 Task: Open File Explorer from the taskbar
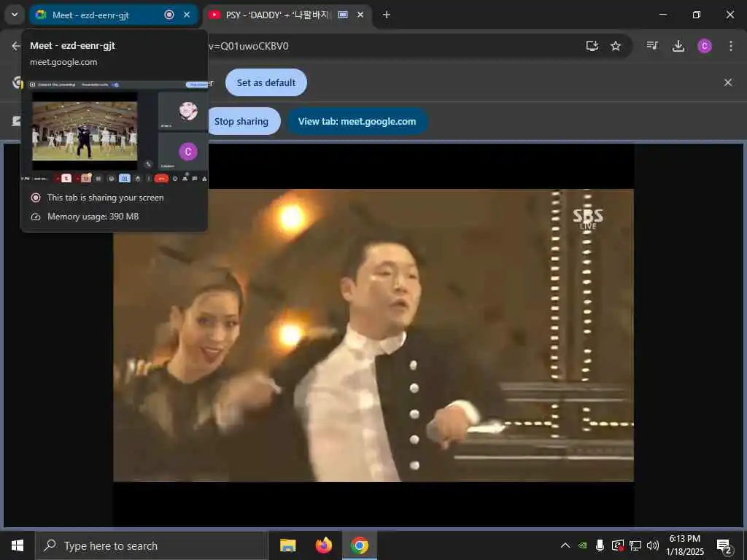[287, 545]
